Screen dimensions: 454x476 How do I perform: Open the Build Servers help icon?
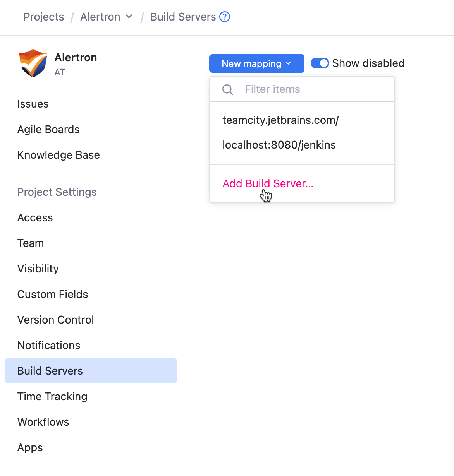click(x=225, y=17)
